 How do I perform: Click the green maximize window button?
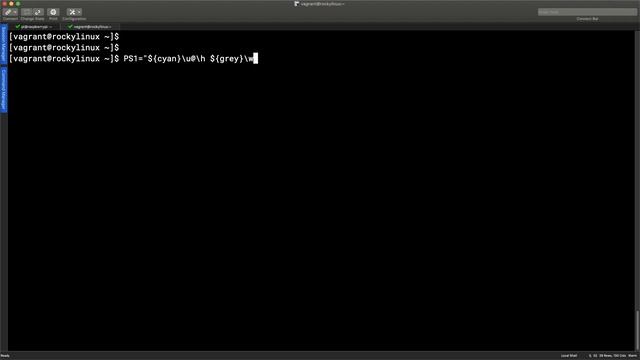[x=18, y=3]
